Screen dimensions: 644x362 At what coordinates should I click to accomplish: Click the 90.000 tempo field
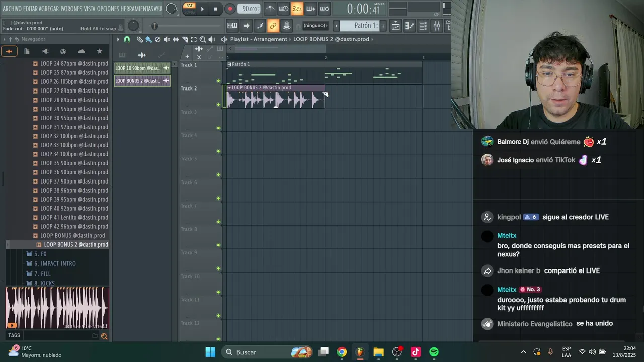249,9
